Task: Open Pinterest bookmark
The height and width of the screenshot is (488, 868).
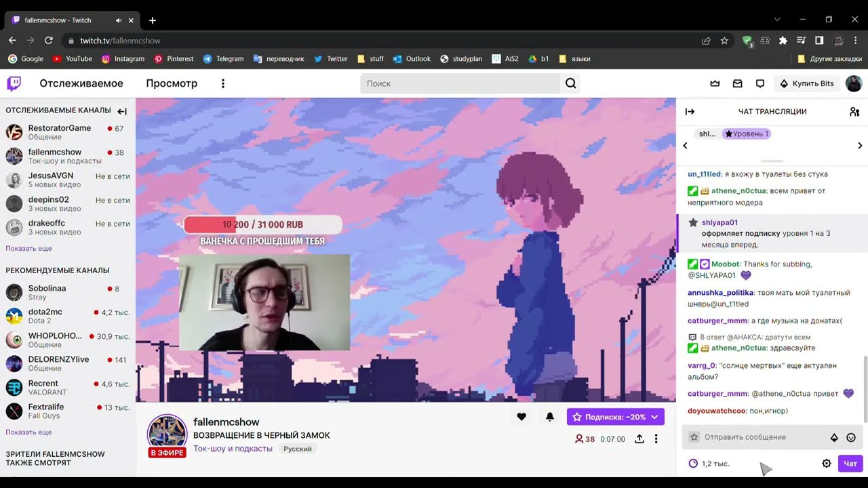Action: click(x=174, y=59)
